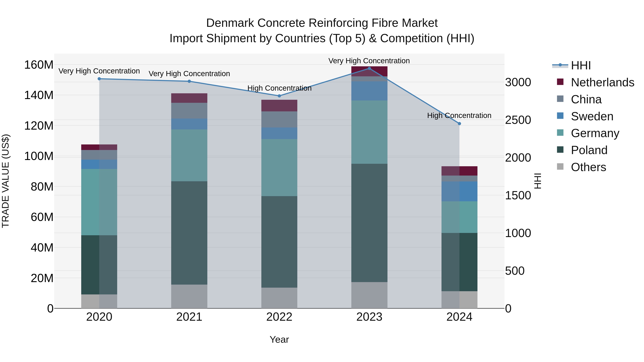Click the China segment of the 2021 bar
Image resolution: width=644 pixels, height=362 pixels.
(189, 111)
